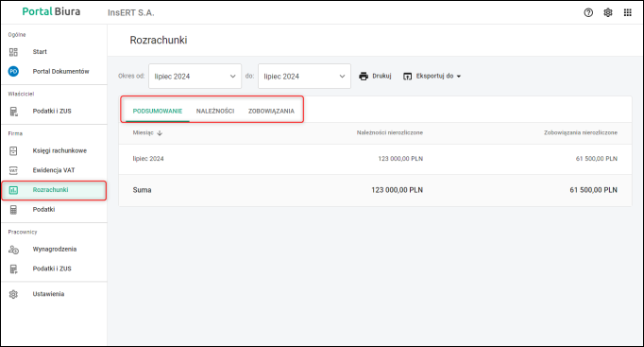Click the bold Suma 123 000,00 PLN value
Image resolution: width=644 pixels, height=347 pixels.
point(398,190)
